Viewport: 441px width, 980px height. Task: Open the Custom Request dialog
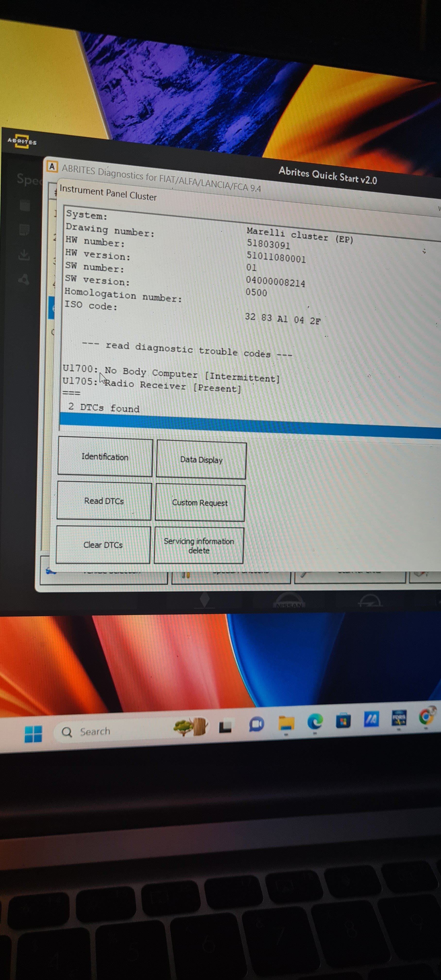pos(200,503)
